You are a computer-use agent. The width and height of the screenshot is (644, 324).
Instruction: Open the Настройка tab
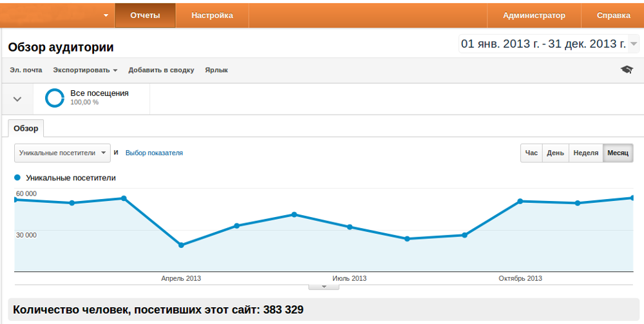point(212,15)
